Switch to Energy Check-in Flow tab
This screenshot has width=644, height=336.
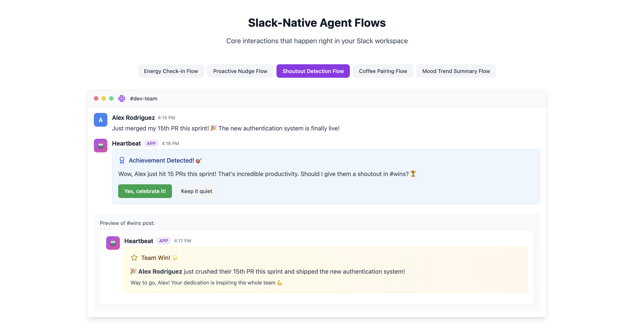click(171, 71)
